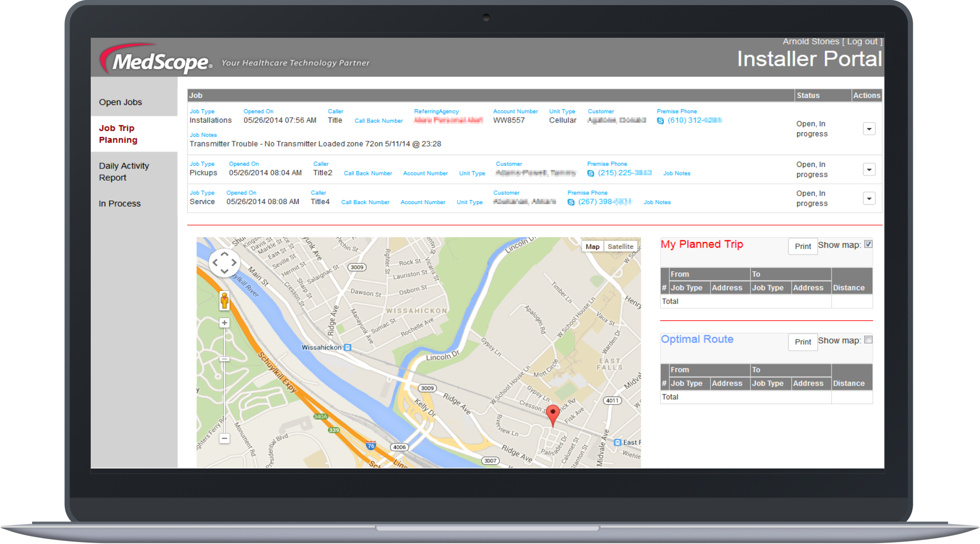980x544 pixels.
Task: Print the My Planned Trip table
Action: pyautogui.click(x=802, y=246)
